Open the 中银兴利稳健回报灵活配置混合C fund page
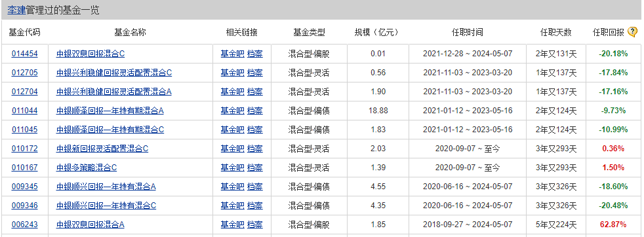Viewport: 644px width, 237px height. pyautogui.click(x=113, y=73)
